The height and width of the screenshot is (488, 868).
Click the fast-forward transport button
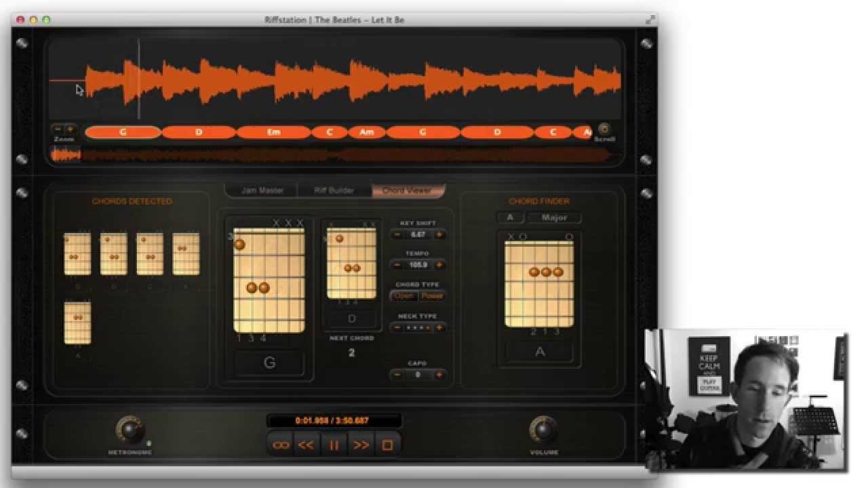coord(361,445)
